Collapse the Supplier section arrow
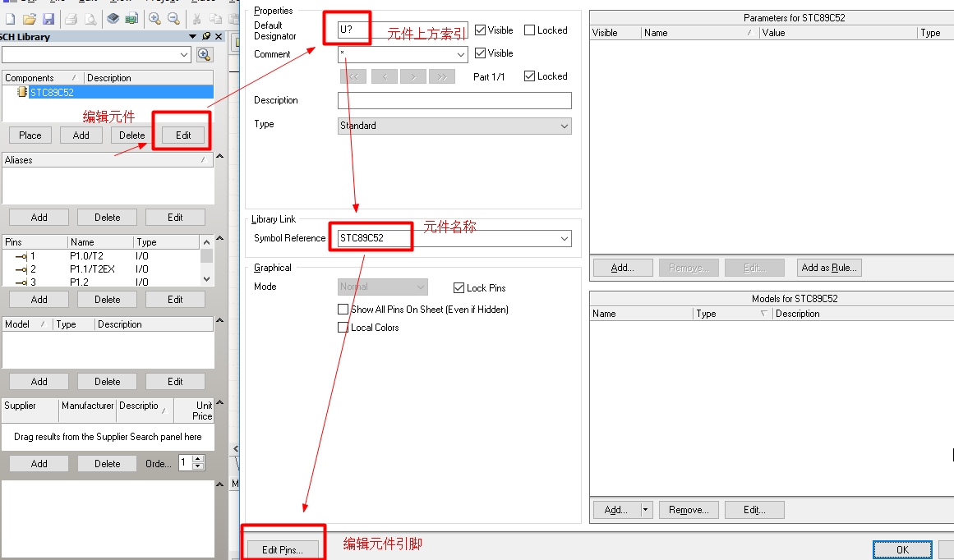This screenshot has height=560, width=954. point(220,402)
